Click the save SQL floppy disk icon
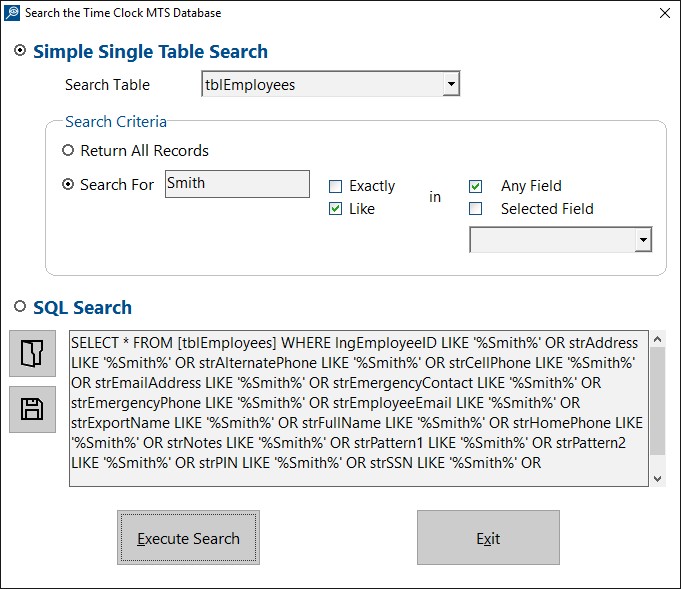The width and height of the screenshot is (681, 589). click(x=33, y=409)
